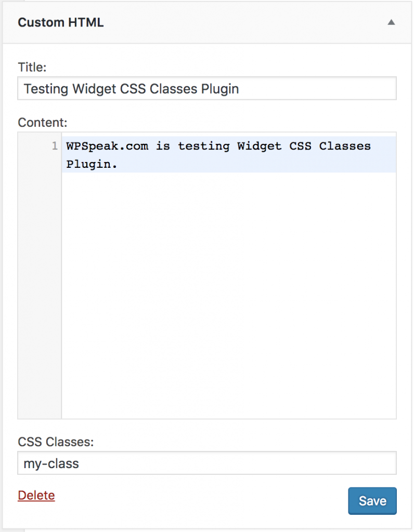Click the word testing in code line
This screenshot has width=414, height=532.
[x=203, y=146]
